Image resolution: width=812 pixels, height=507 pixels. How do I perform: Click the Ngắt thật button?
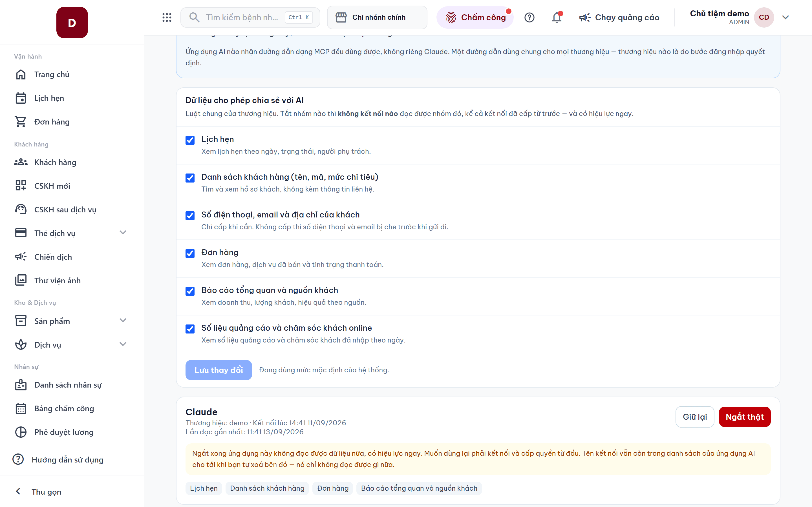[x=745, y=417]
